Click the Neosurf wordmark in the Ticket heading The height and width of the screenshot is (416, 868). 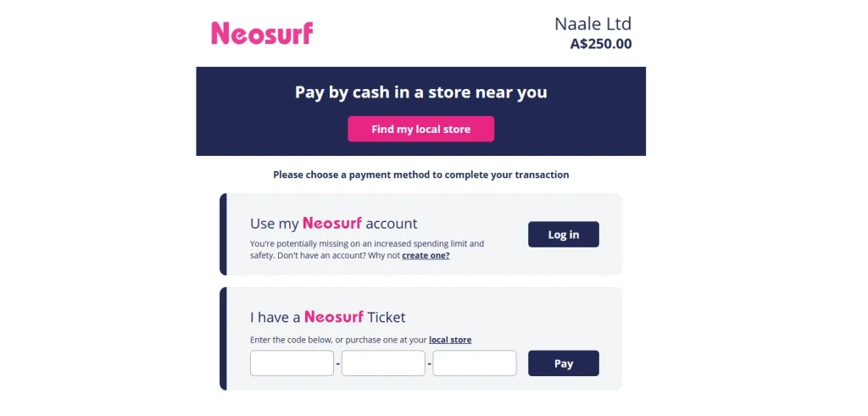click(334, 317)
